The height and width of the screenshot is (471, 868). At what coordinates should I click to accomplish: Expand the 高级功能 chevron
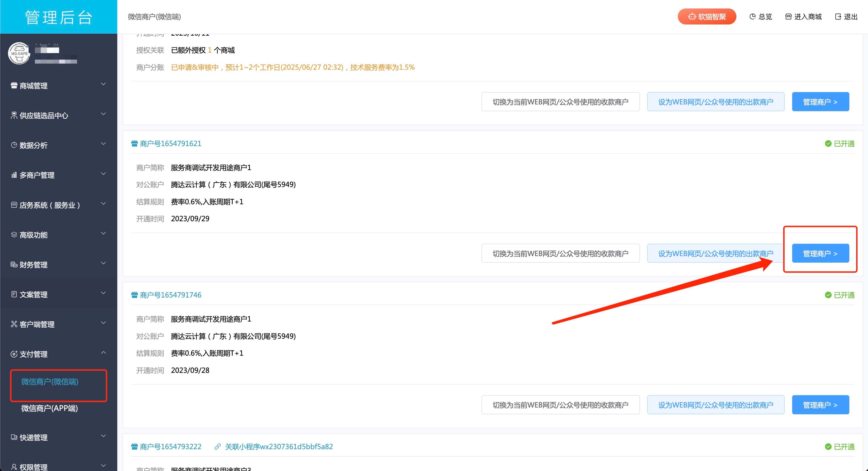click(x=103, y=233)
